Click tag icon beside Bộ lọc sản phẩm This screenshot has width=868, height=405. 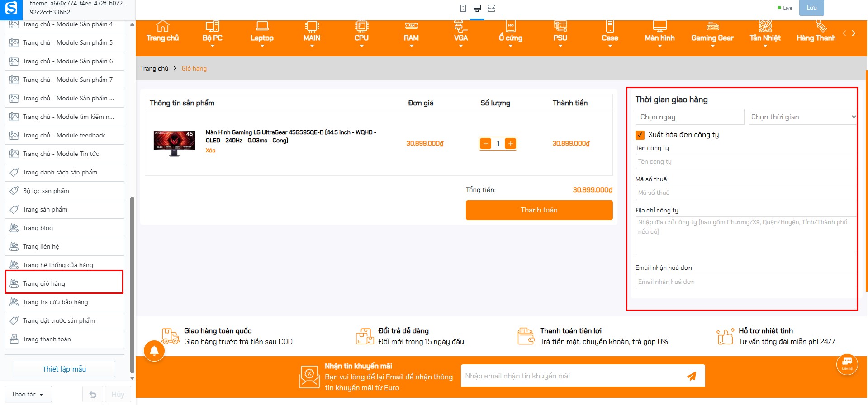point(14,191)
